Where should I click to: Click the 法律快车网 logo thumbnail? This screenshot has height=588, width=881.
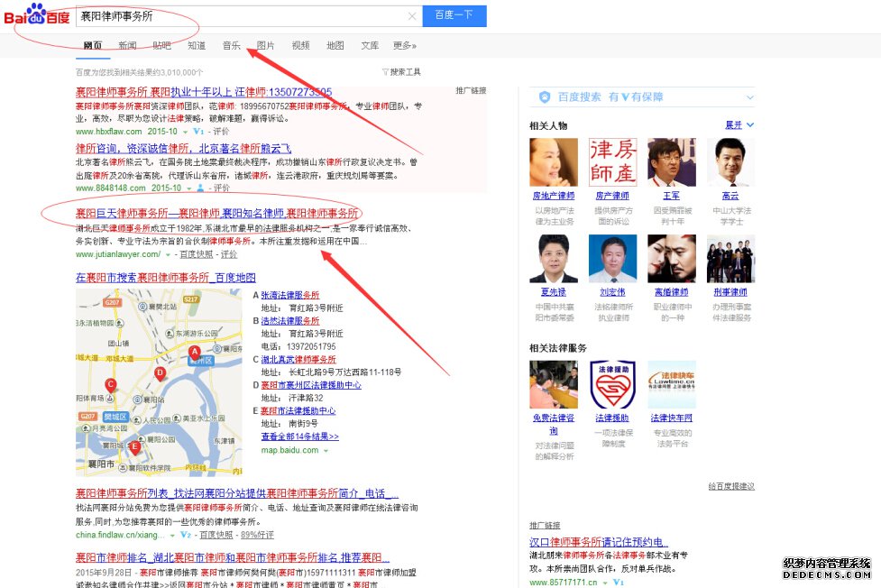(672, 384)
